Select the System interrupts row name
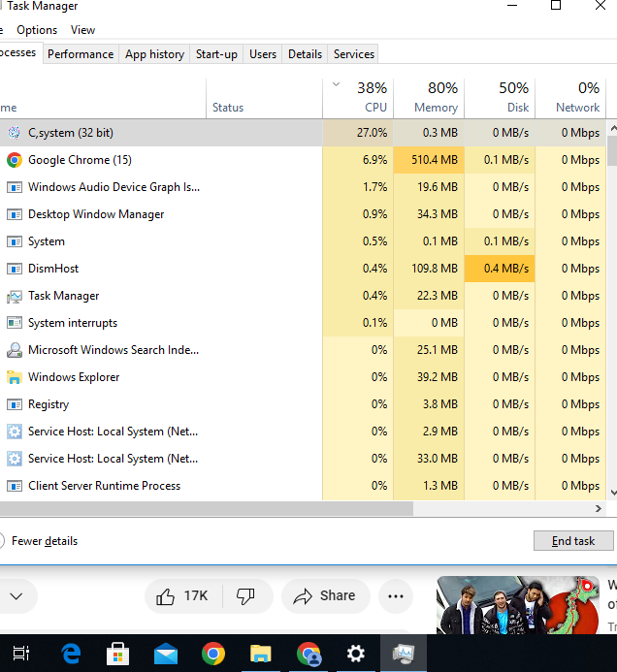617x672 pixels. [73, 323]
